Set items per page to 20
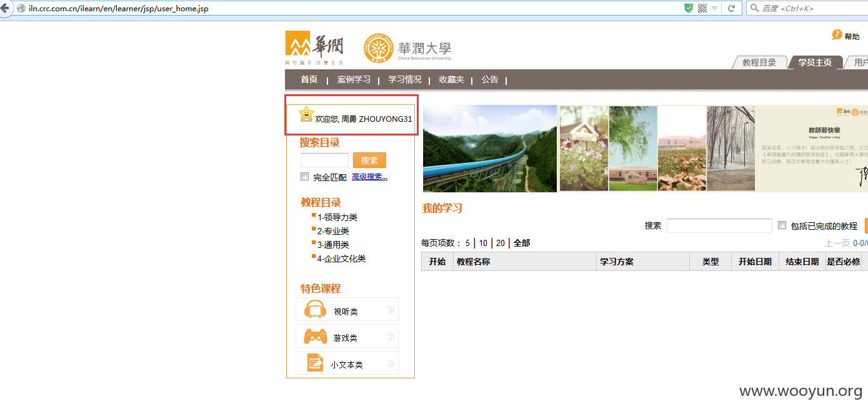 coord(501,243)
